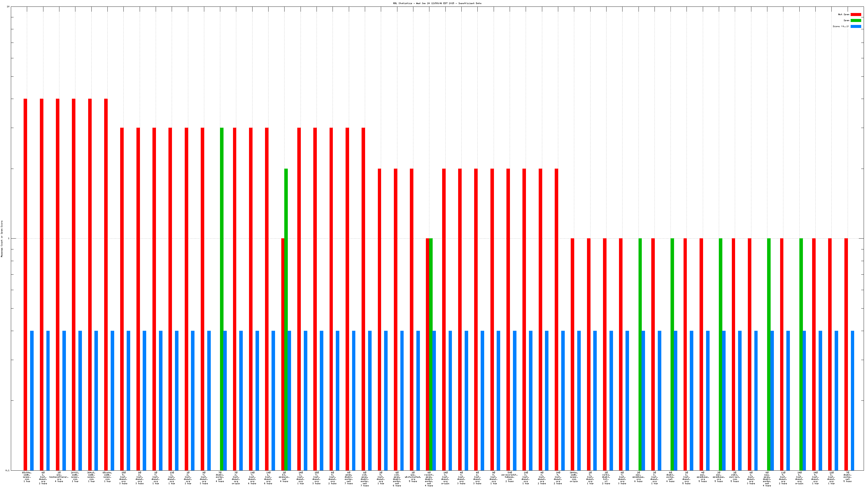The height and width of the screenshot is (488, 868).
Task: Click the 65c98a.iadb.isipp.com x-axis label
Action: (x=27, y=477)
